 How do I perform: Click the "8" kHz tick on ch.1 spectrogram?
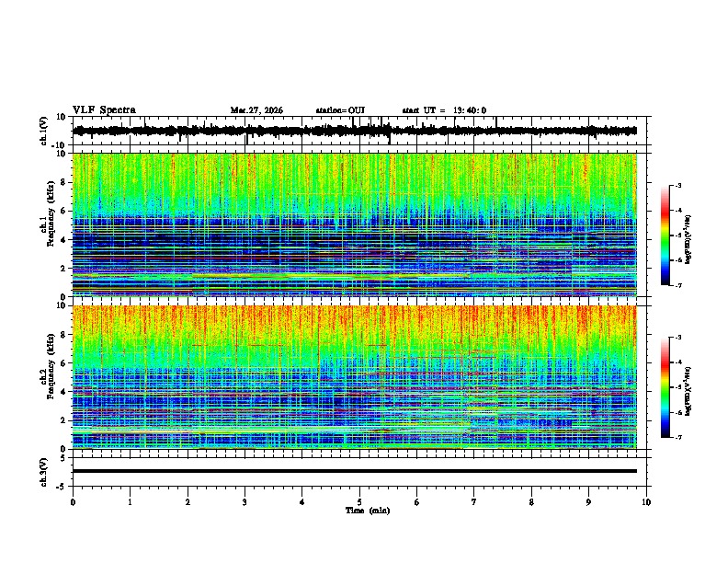[x=63, y=182]
